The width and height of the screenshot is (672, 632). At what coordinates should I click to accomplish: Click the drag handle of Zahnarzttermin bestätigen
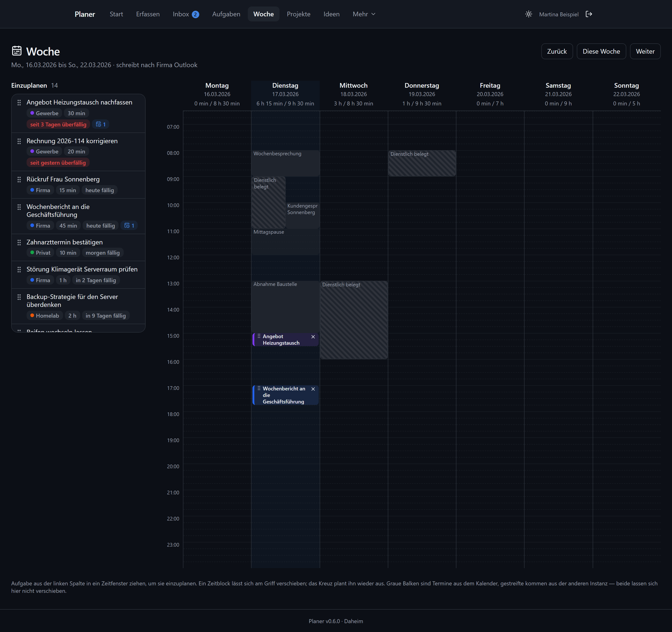coord(19,243)
